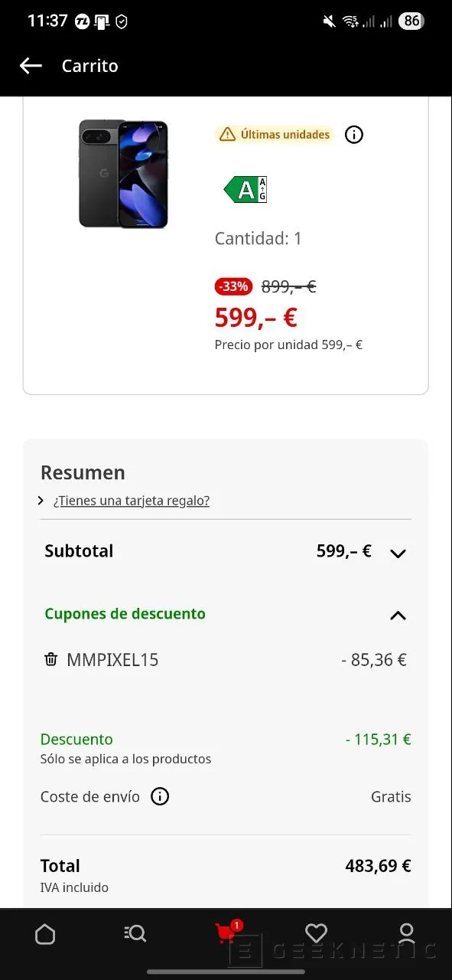Open the search icon in bottom bar

pyautogui.click(x=135, y=933)
